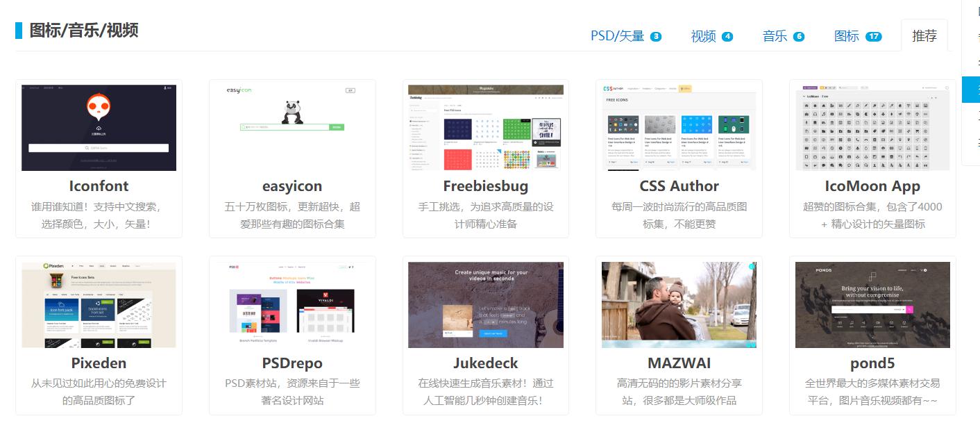Click the Jukedeck preview image
The width and height of the screenshot is (980, 430).
pos(485,304)
